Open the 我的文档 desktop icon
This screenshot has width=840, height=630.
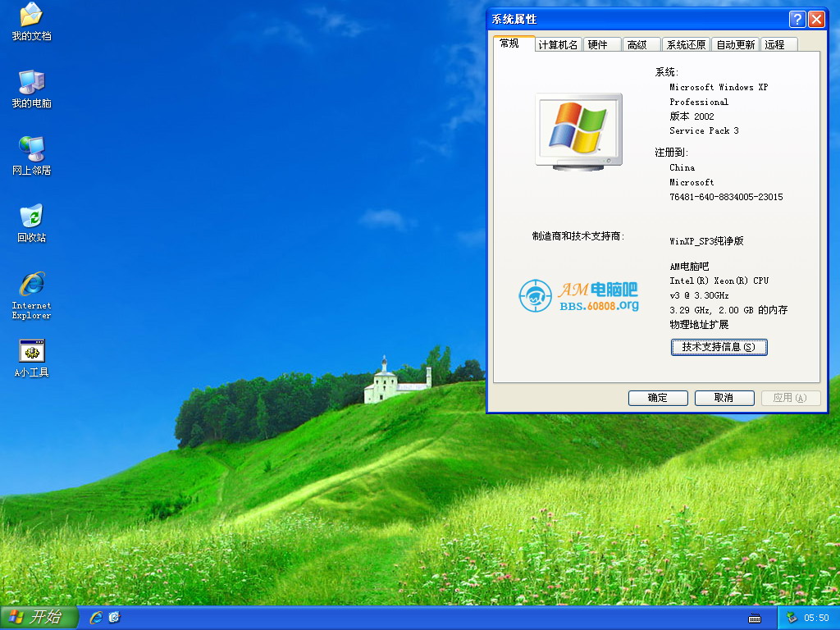pos(31,22)
